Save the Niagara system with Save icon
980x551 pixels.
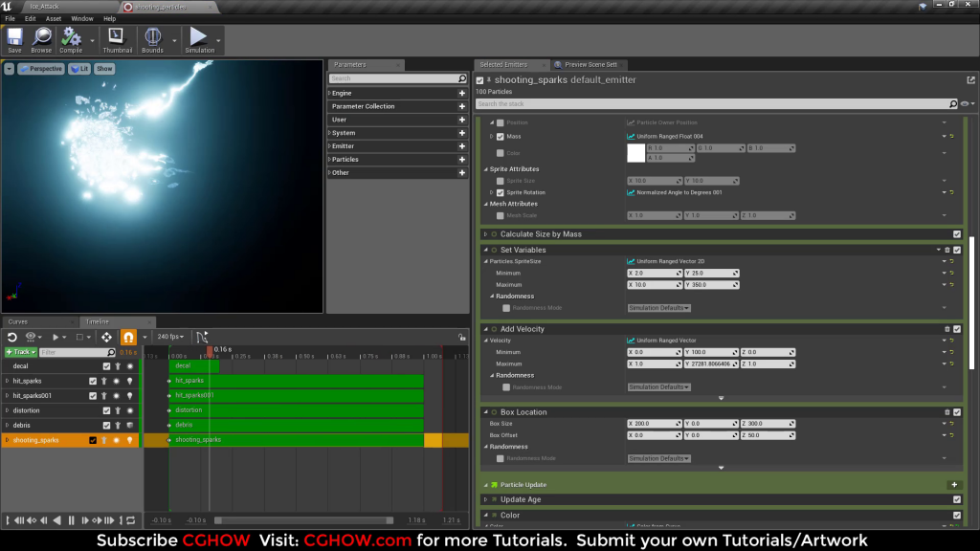(x=14, y=40)
